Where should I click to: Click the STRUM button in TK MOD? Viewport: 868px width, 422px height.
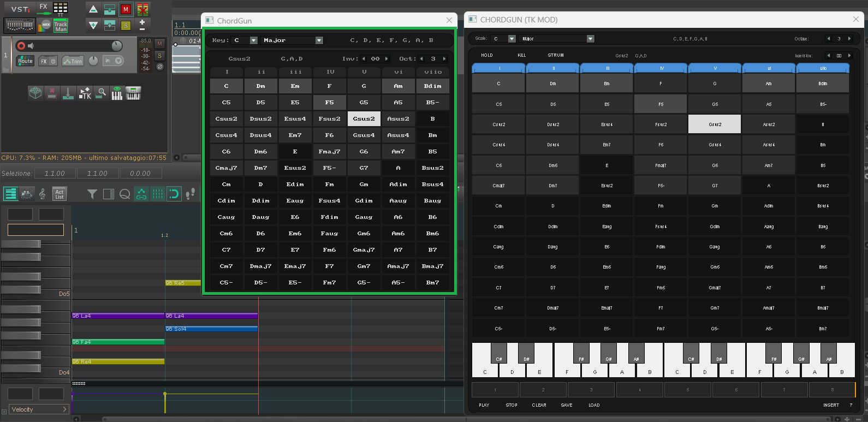tap(556, 55)
